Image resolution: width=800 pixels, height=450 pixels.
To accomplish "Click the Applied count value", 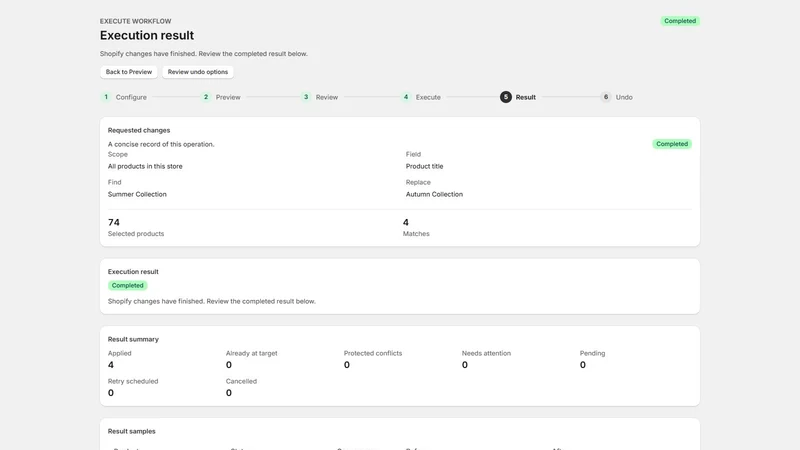I will pyautogui.click(x=111, y=365).
